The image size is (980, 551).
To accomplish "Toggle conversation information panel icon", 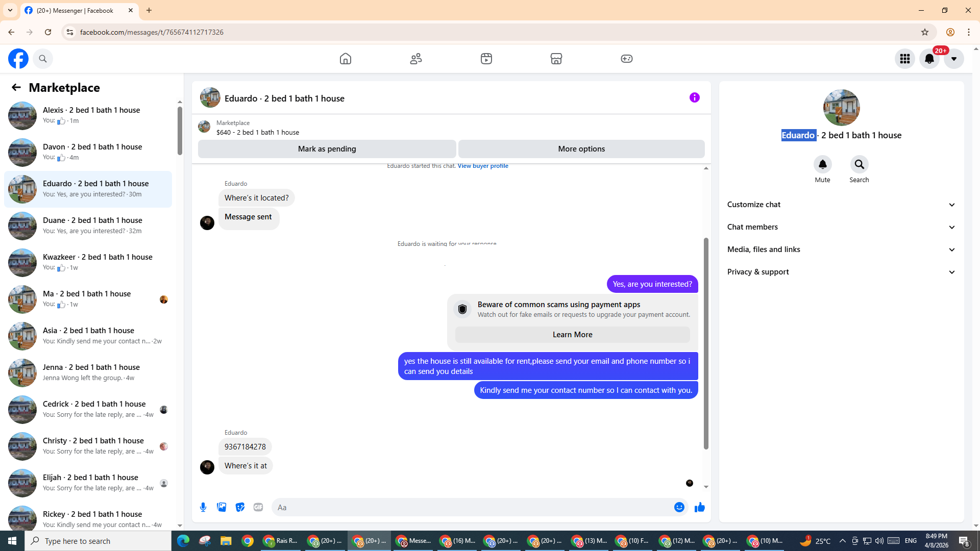I will [x=694, y=97].
